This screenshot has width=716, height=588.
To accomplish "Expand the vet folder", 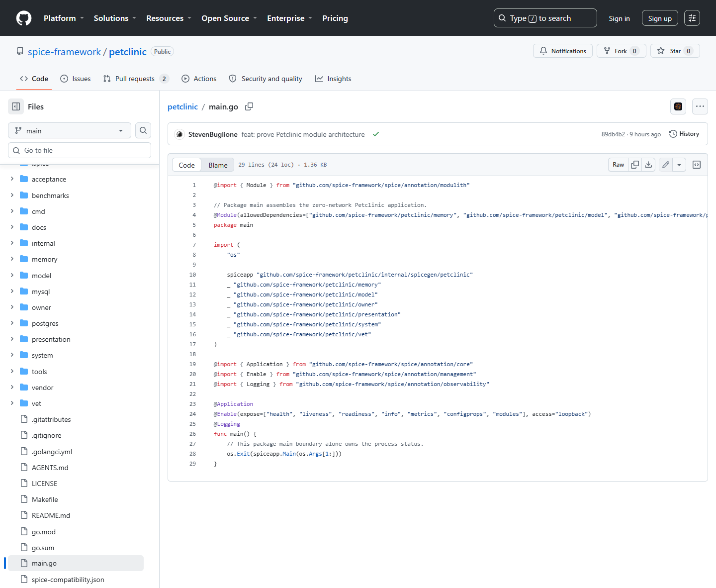I will (x=12, y=403).
